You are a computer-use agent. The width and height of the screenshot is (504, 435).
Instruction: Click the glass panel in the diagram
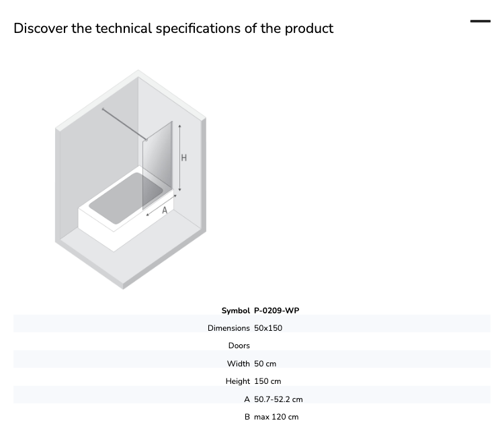point(157,165)
